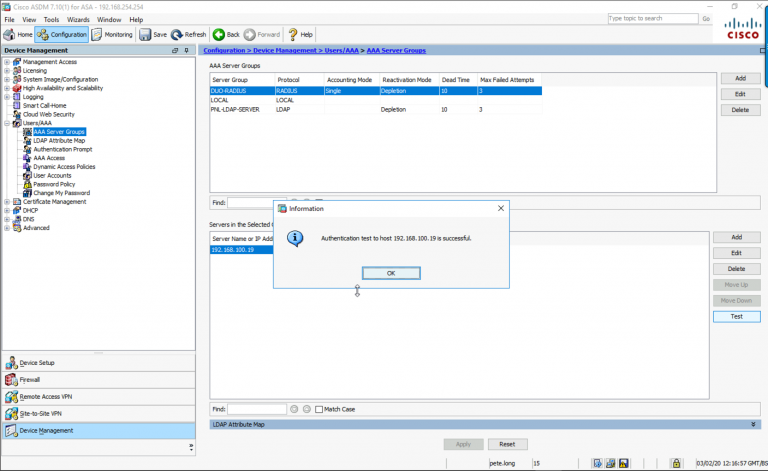Open Password Policy tree item
The image size is (768, 471).
tap(54, 185)
